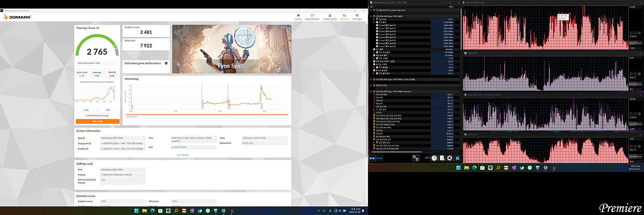Click the 3DMark icon on the left taskbar
This screenshot has width=644, height=215.
[232, 211]
